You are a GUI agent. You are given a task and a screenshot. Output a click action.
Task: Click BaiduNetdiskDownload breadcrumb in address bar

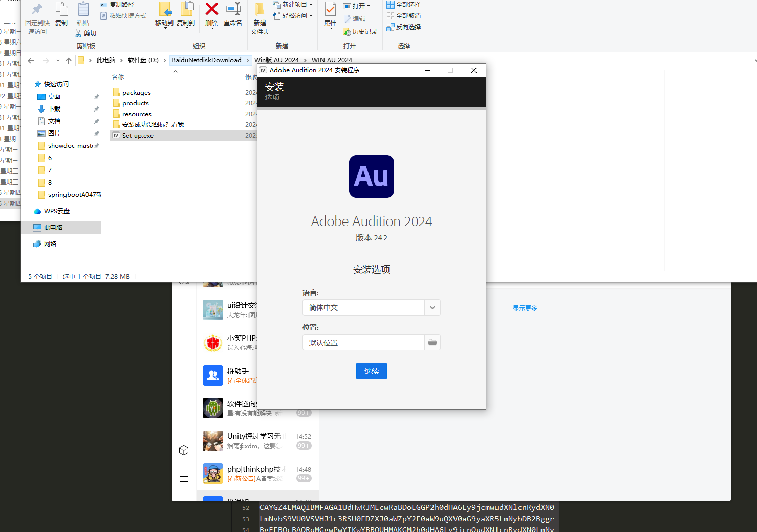(x=206, y=60)
